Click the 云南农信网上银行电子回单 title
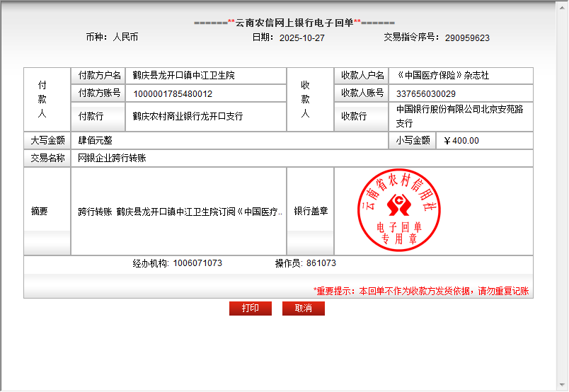 pyautogui.click(x=294, y=23)
